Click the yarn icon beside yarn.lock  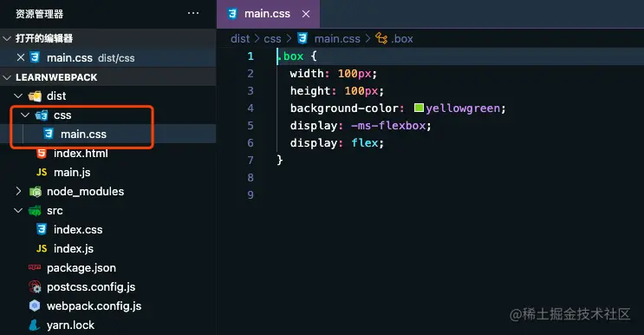[35, 325]
